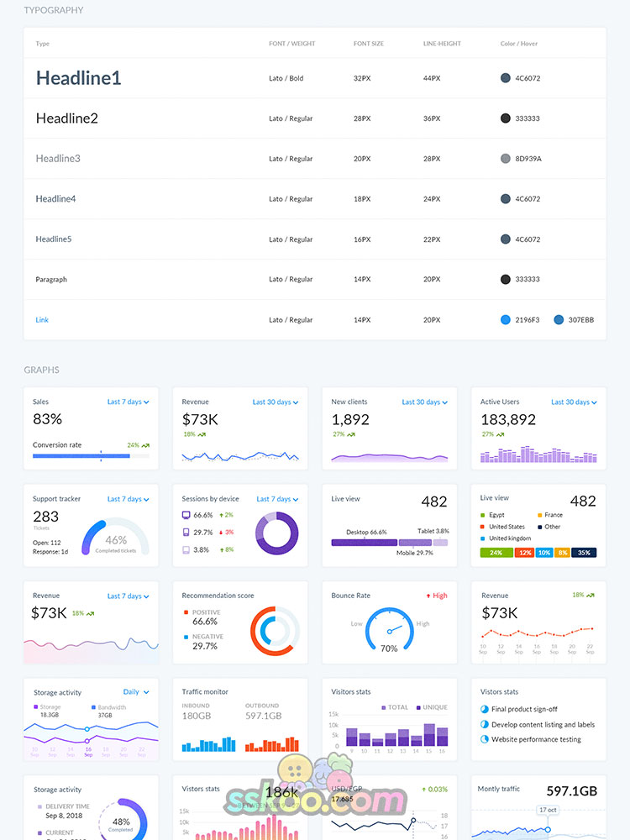Click the red High arrow on Bounce Rate
The image size is (630, 840).
click(428, 596)
